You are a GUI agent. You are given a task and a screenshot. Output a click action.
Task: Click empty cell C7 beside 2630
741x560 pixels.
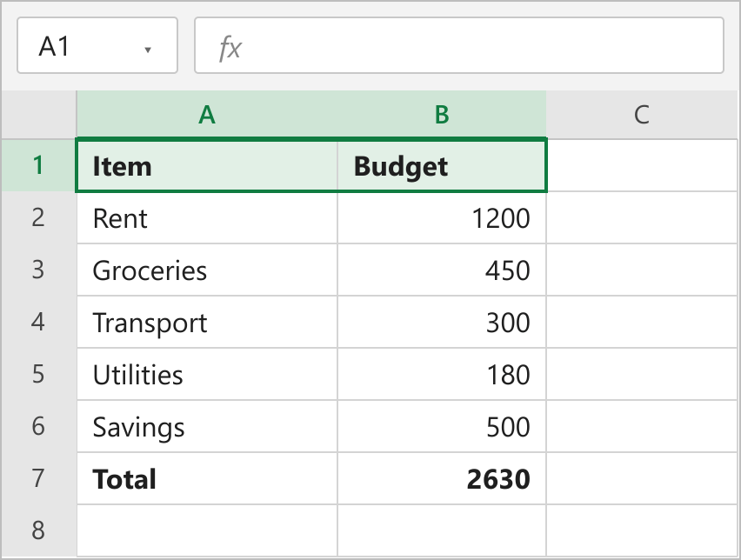tap(642, 478)
